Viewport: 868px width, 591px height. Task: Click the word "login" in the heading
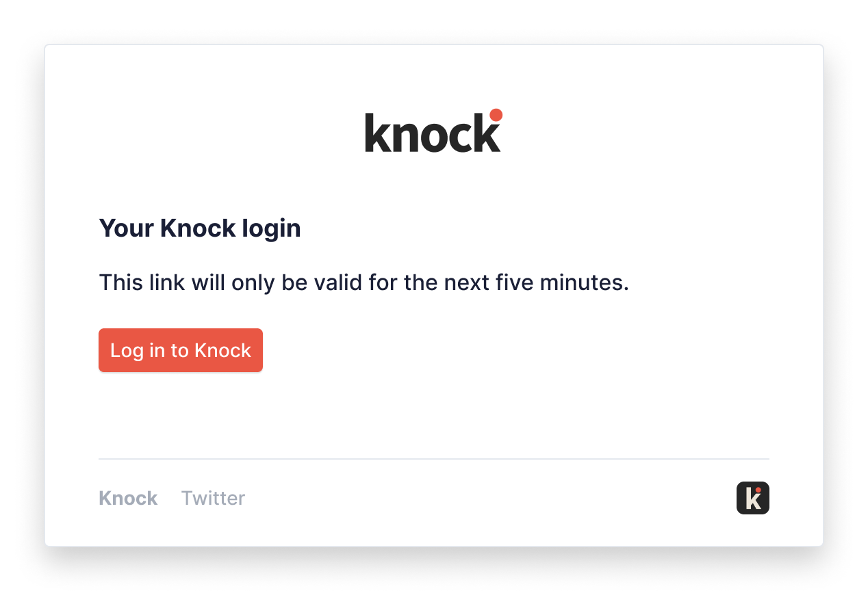pos(271,229)
